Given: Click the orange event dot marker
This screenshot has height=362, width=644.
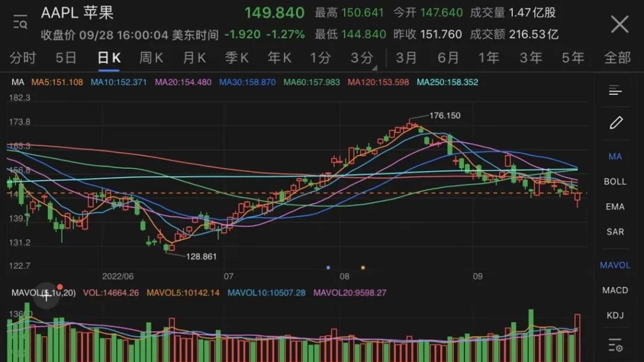Looking at the screenshot, I should (x=363, y=268).
